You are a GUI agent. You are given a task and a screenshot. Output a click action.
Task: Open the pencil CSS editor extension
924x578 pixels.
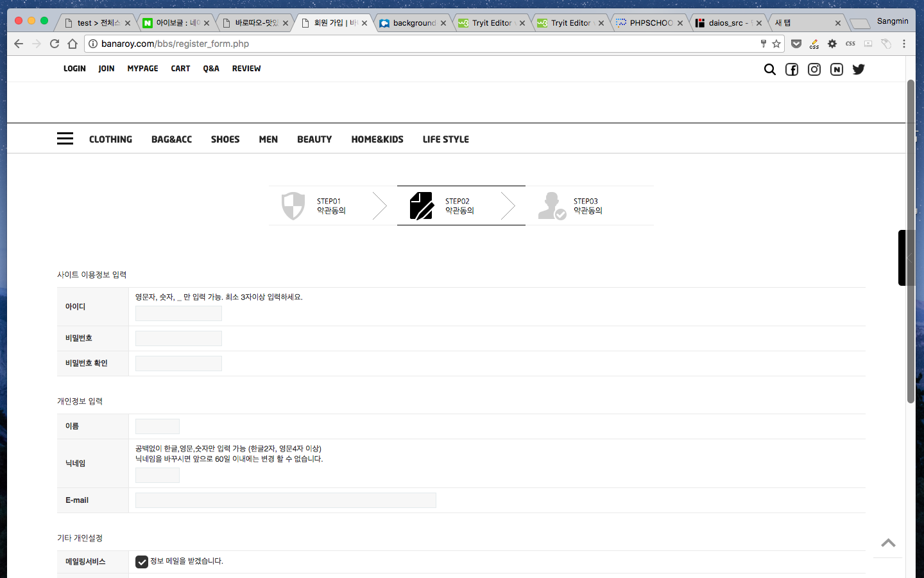pyautogui.click(x=814, y=44)
